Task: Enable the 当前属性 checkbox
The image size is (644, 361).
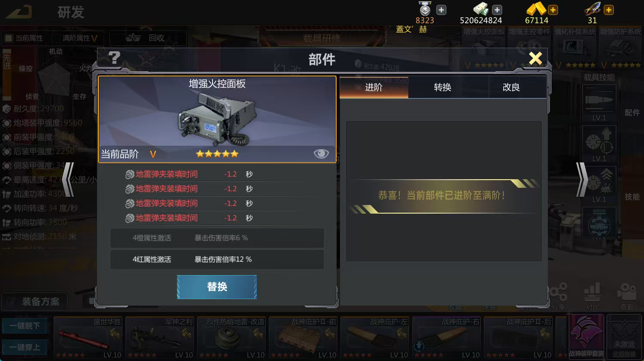Action: click(8, 38)
